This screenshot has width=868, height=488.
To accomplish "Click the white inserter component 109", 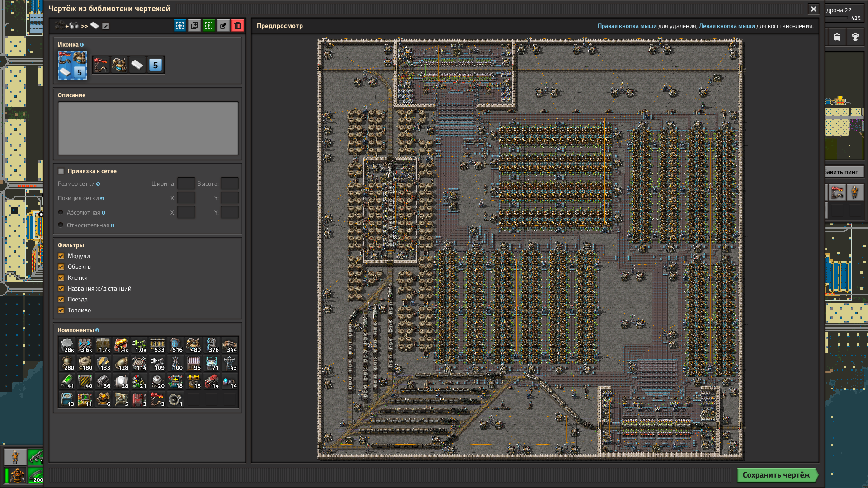I will point(157,363).
